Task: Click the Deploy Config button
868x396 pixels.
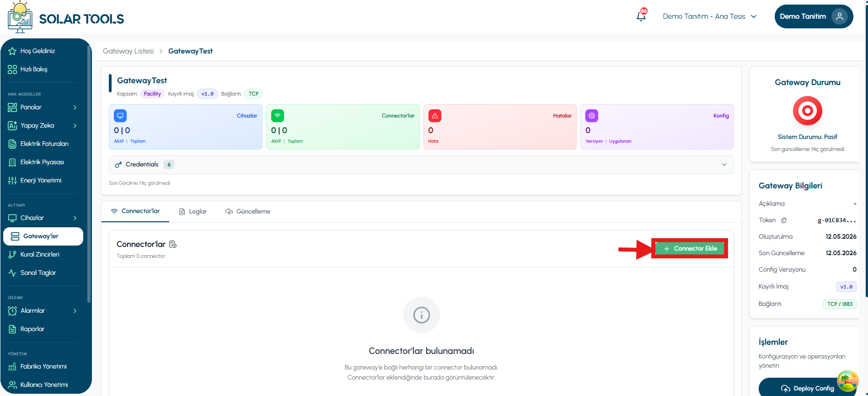Action: click(x=807, y=388)
